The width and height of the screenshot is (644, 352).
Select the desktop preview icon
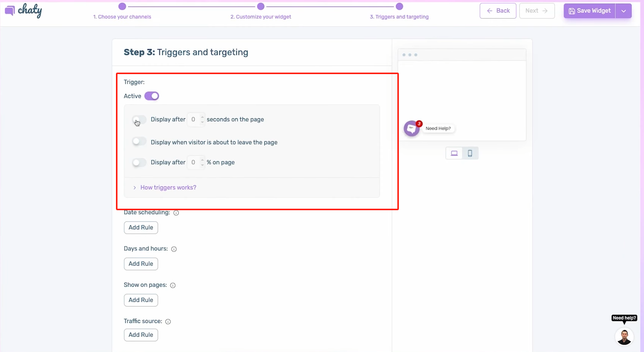[454, 153]
